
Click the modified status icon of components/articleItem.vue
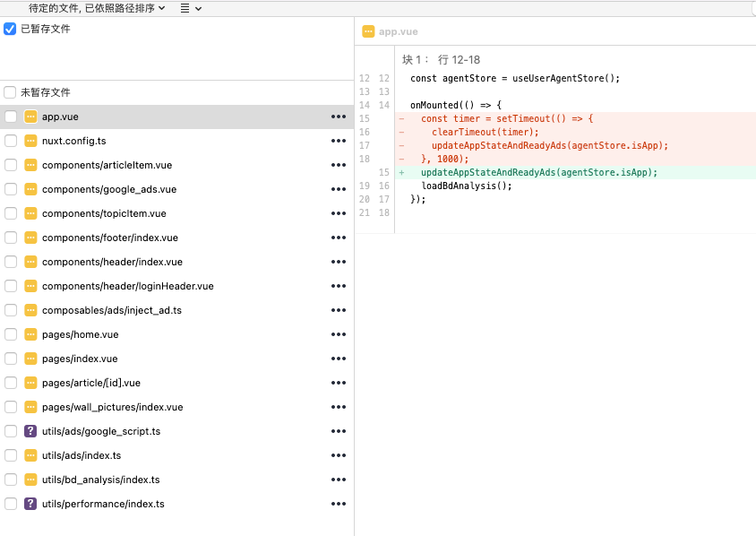[x=30, y=165]
